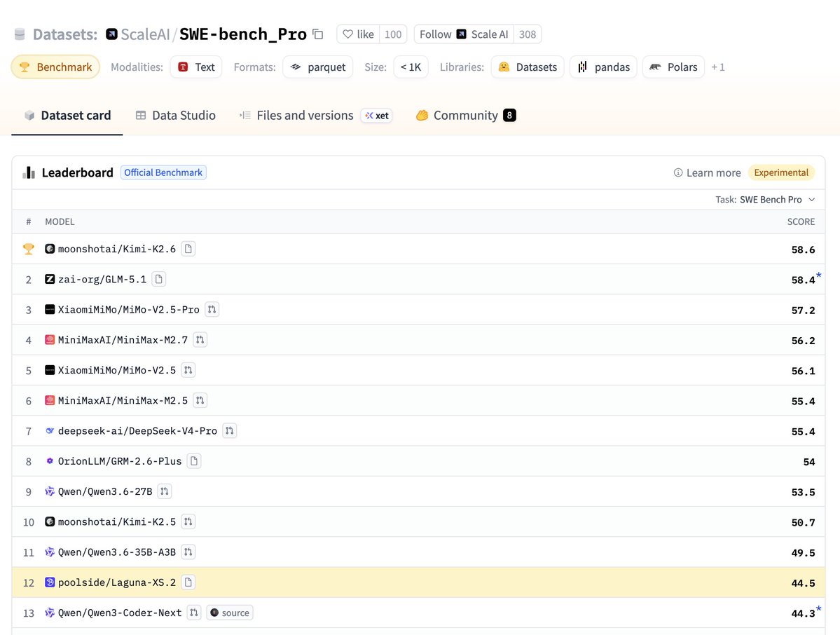The height and width of the screenshot is (635, 840).
Task: Open Qwen/Qwen3.6-35B-A3B model link
Action: point(117,552)
